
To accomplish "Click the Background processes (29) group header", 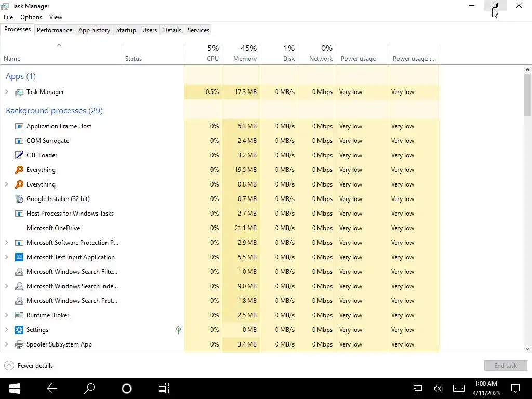I will point(54,111).
